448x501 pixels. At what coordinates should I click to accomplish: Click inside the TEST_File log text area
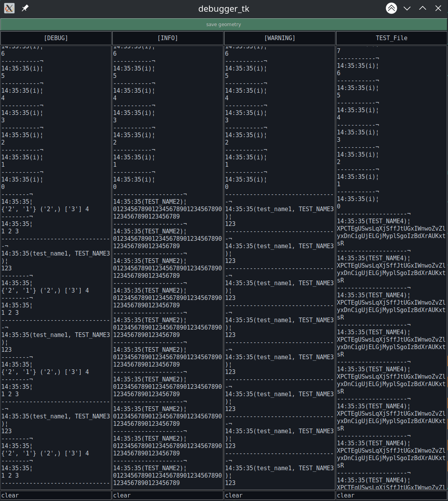[x=391, y=268]
